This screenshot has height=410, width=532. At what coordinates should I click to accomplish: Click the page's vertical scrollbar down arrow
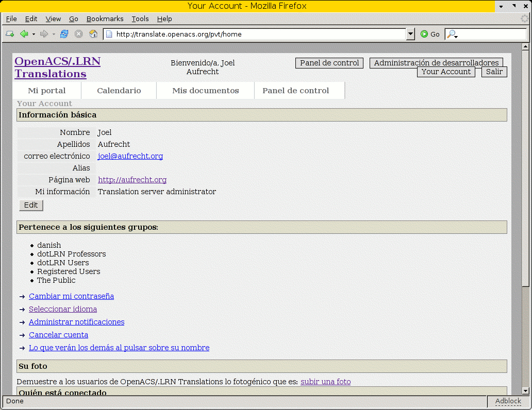[x=525, y=391]
